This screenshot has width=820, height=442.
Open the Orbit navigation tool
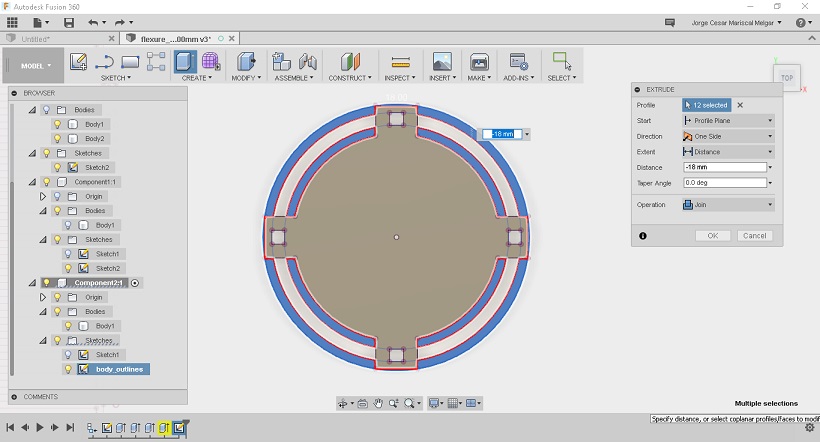coord(343,403)
